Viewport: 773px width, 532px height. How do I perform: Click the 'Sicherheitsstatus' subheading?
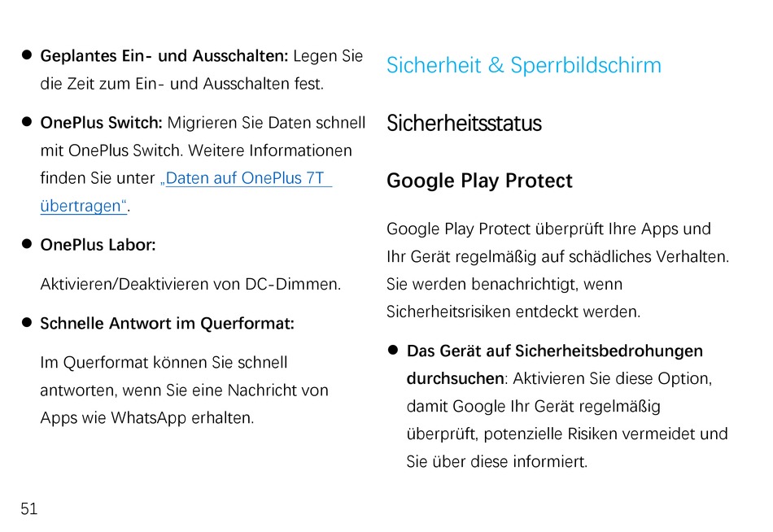pyautogui.click(x=464, y=123)
